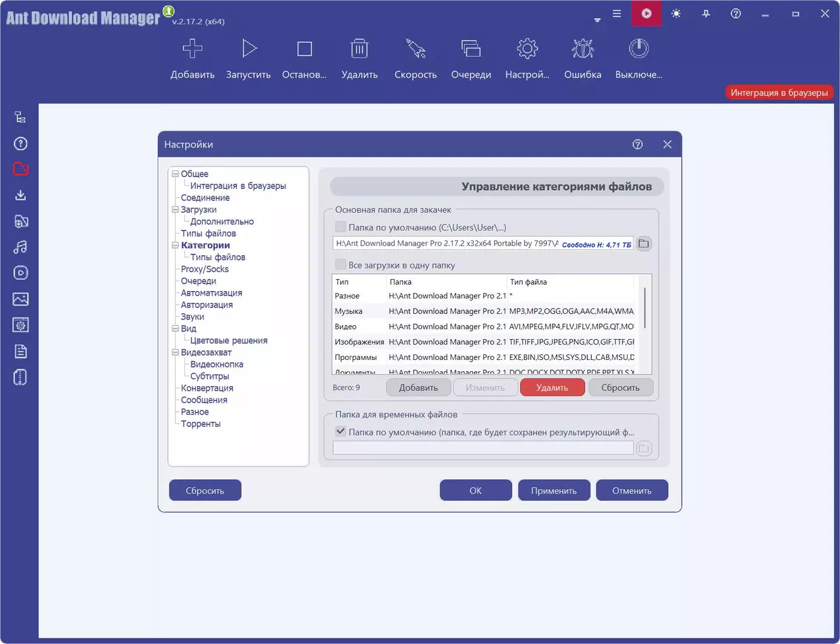The height and width of the screenshot is (644, 840).
Task: Open the hamburger menu in the title bar
Action: click(x=617, y=13)
